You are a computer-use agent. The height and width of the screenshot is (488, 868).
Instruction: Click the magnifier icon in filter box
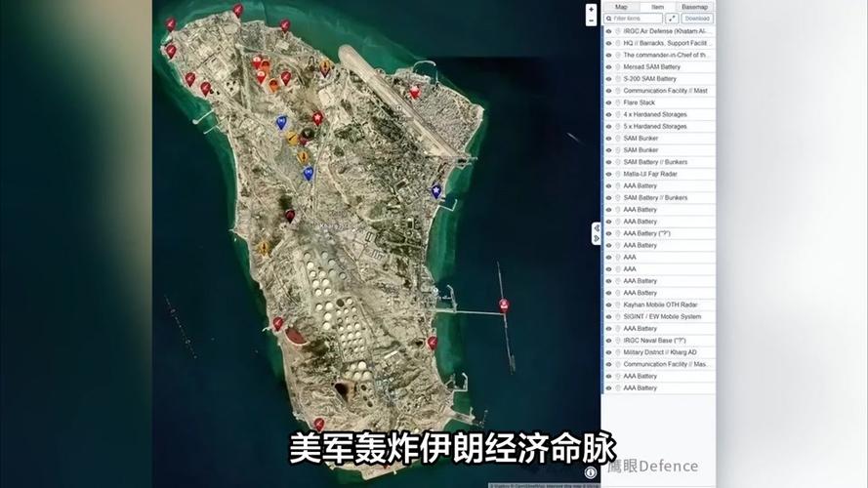pos(609,19)
